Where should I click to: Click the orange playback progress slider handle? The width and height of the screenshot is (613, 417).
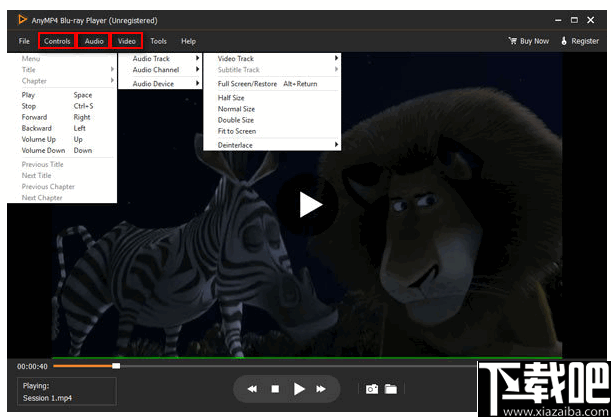coord(116,366)
